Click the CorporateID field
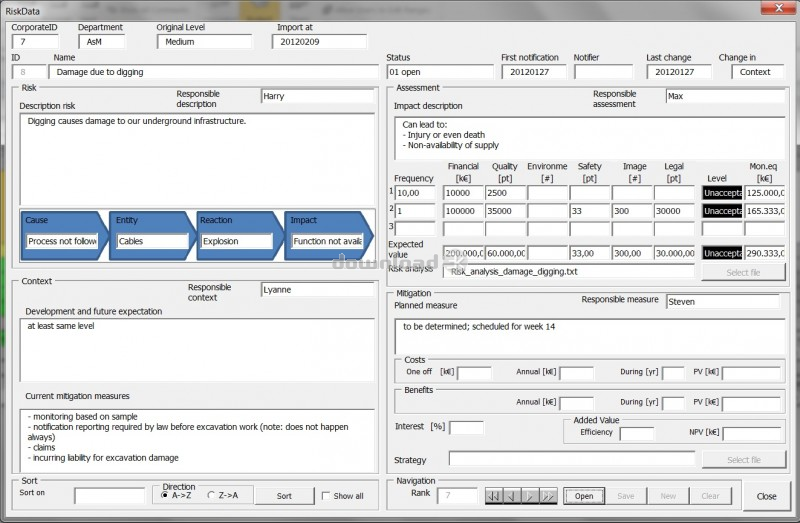 (x=35, y=42)
